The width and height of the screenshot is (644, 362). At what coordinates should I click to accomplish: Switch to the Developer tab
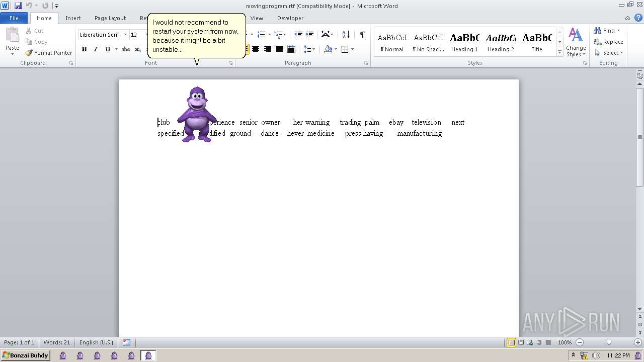[x=290, y=18]
